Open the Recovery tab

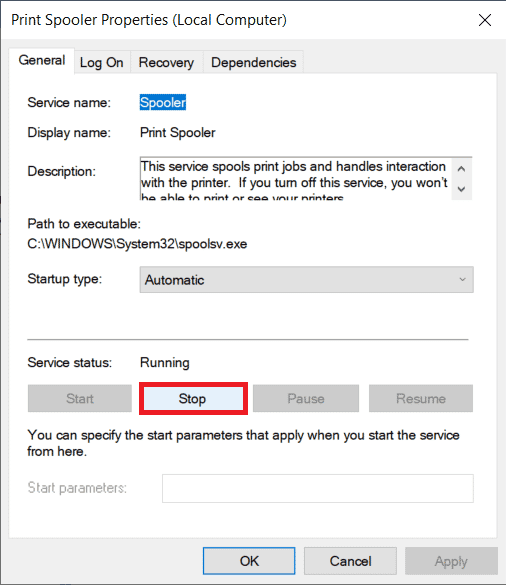[x=166, y=62]
